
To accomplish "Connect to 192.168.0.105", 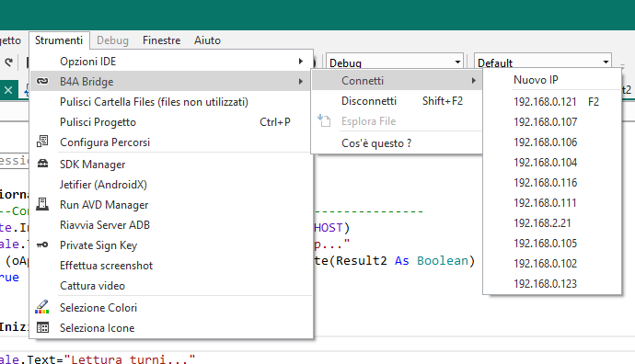I will [552, 243].
